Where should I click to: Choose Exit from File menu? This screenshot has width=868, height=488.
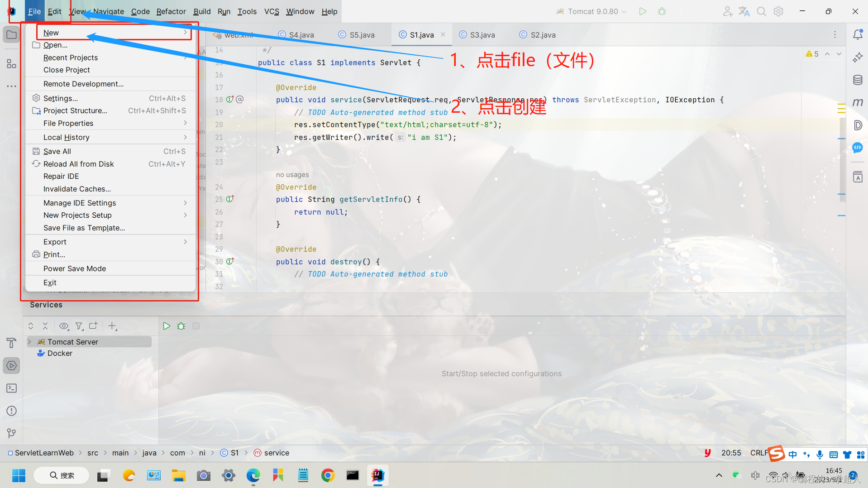[x=110, y=282]
